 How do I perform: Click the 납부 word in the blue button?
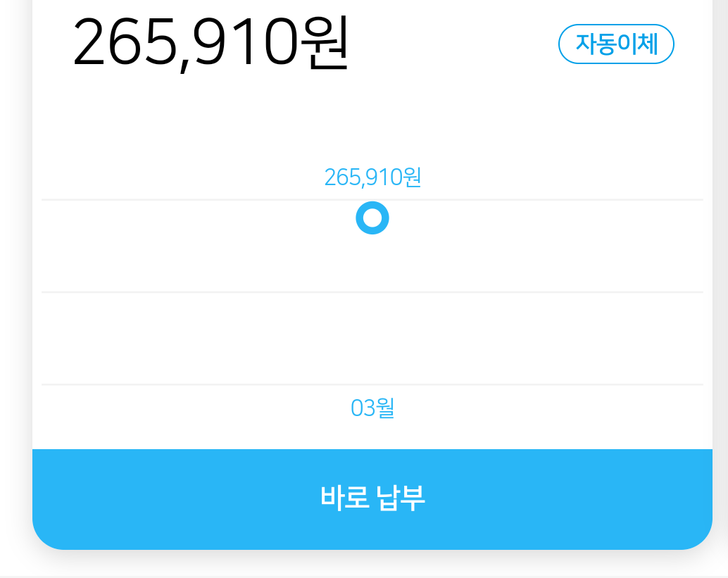click(x=403, y=498)
